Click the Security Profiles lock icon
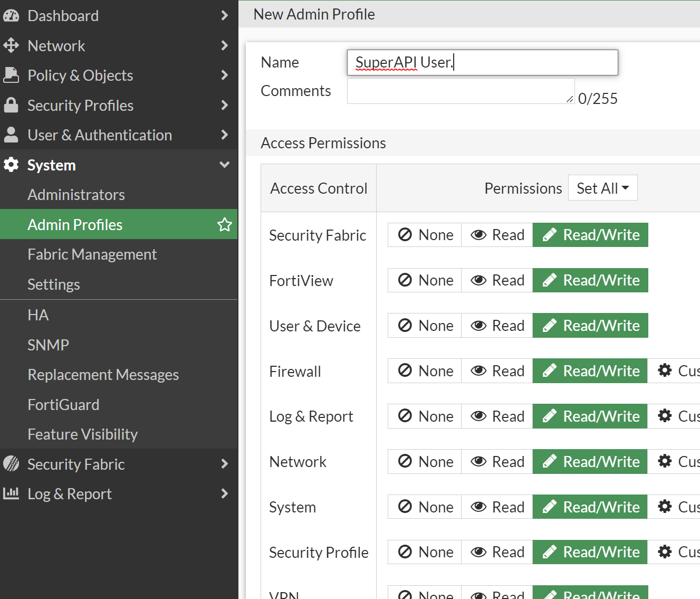700x599 pixels. (x=11, y=105)
